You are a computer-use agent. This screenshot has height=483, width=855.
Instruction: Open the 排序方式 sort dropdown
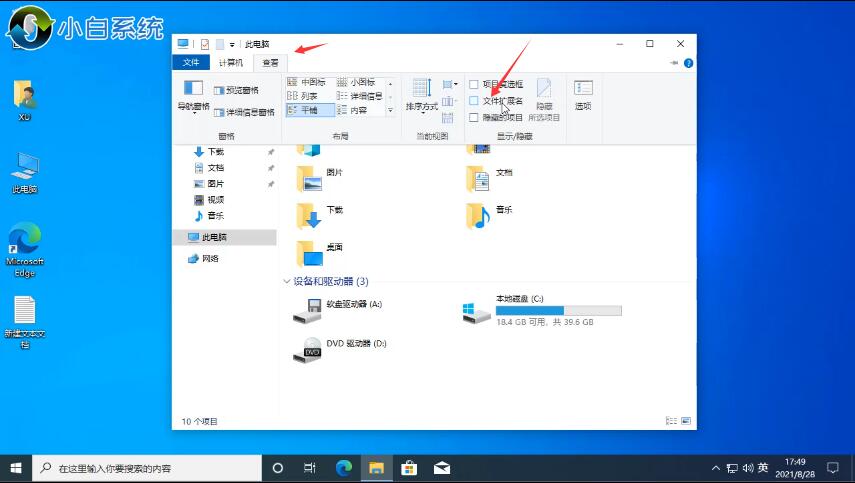coord(422,96)
